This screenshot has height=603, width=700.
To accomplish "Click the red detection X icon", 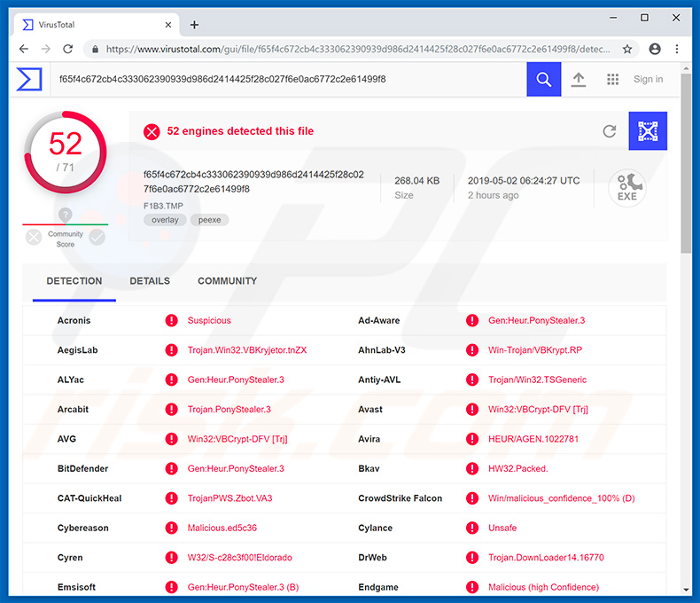I will [x=152, y=131].
